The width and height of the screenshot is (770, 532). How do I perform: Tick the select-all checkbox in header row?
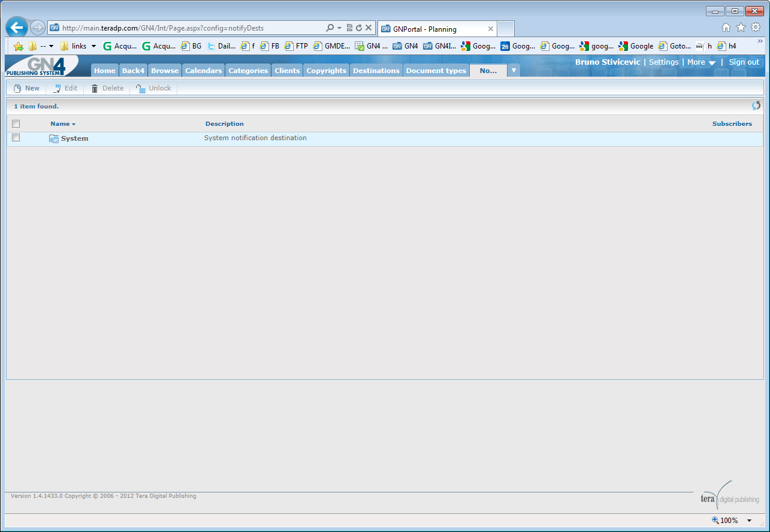coord(16,123)
